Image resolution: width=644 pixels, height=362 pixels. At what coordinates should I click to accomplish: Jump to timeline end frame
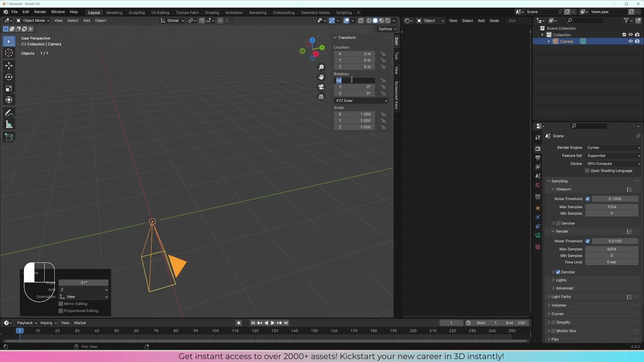286,323
